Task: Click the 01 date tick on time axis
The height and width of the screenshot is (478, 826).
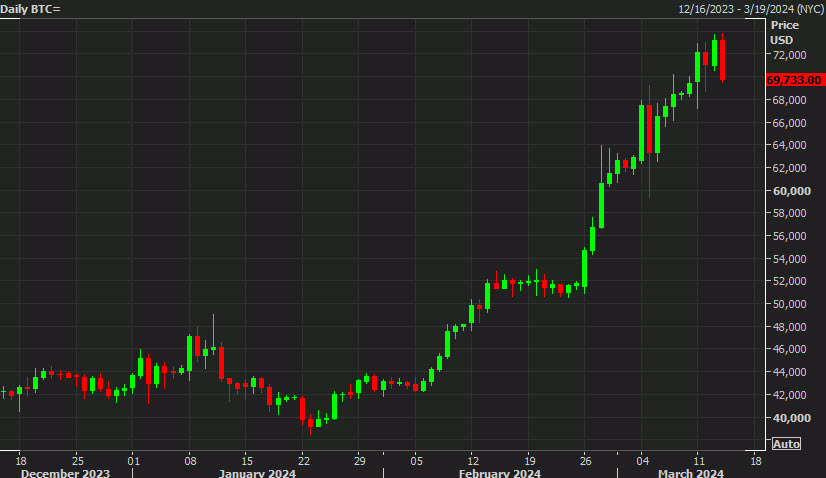Action: coord(133,460)
